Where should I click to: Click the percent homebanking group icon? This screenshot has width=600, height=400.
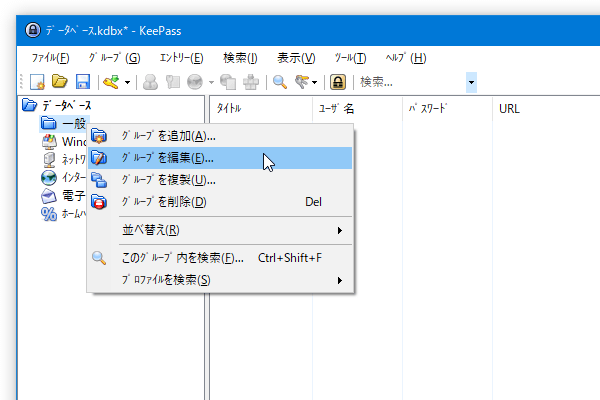[x=49, y=214]
